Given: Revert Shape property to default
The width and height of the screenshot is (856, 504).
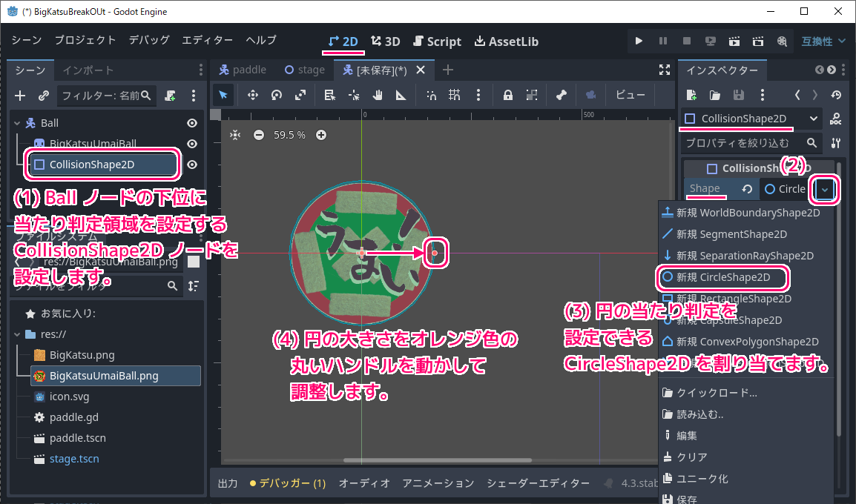Looking at the screenshot, I should [x=747, y=189].
